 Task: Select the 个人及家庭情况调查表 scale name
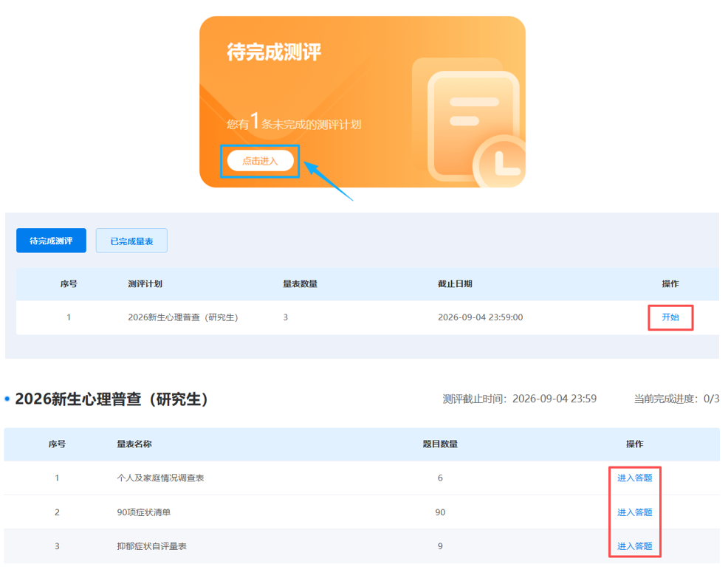[160, 478]
